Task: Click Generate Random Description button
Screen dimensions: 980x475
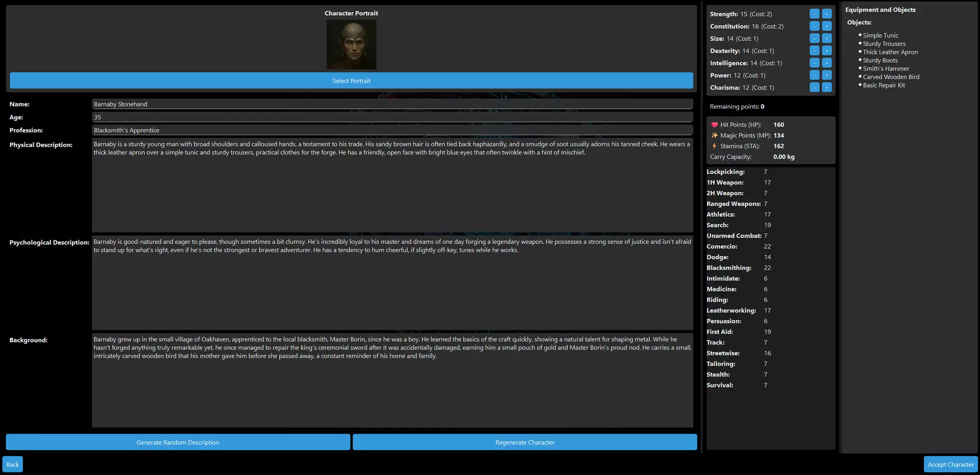Action: coord(178,442)
